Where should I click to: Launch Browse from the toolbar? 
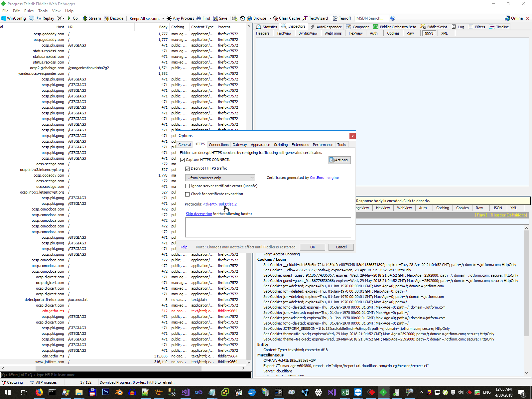click(x=257, y=18)
